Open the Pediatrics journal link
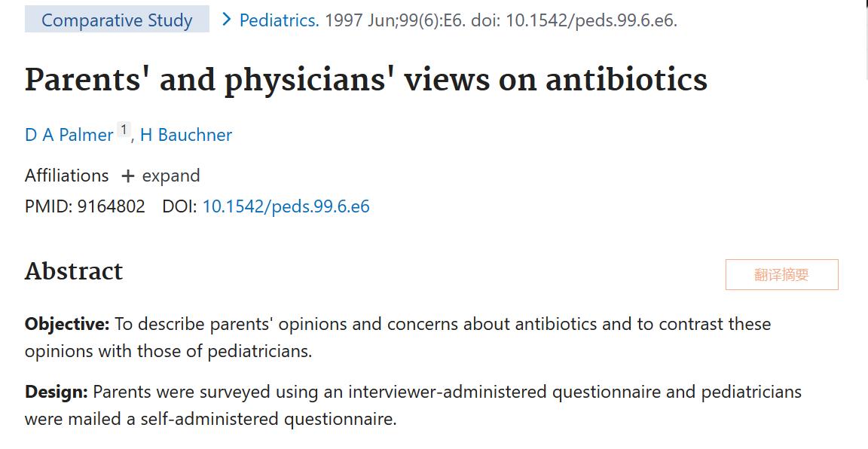The image size is (868, 449). [279, 20]
